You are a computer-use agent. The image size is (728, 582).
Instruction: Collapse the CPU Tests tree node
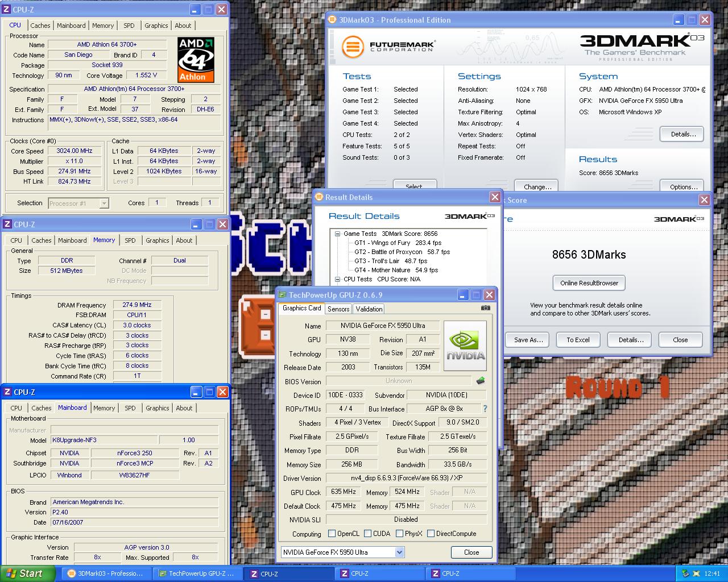(337, 279)
